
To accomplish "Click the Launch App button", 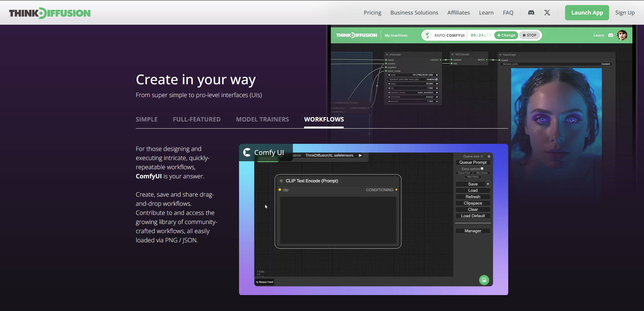I will tap(587, 13).
